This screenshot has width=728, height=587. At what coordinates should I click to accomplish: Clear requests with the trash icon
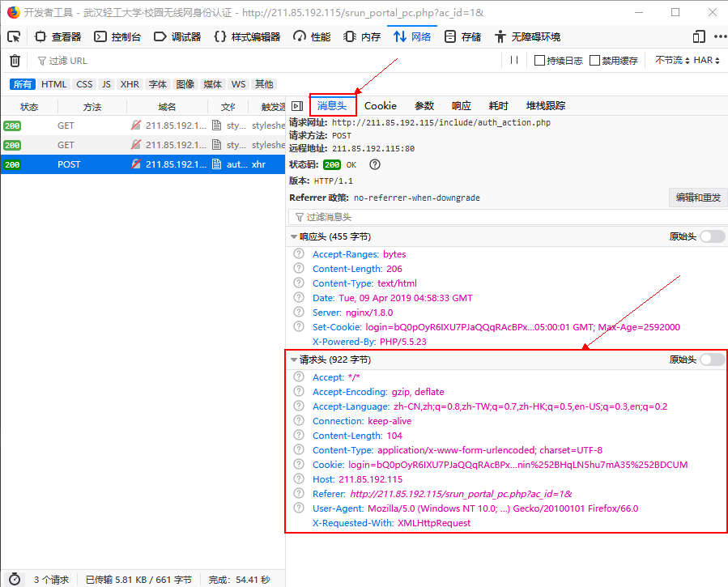pyautogui.click(x=15, y=61)
